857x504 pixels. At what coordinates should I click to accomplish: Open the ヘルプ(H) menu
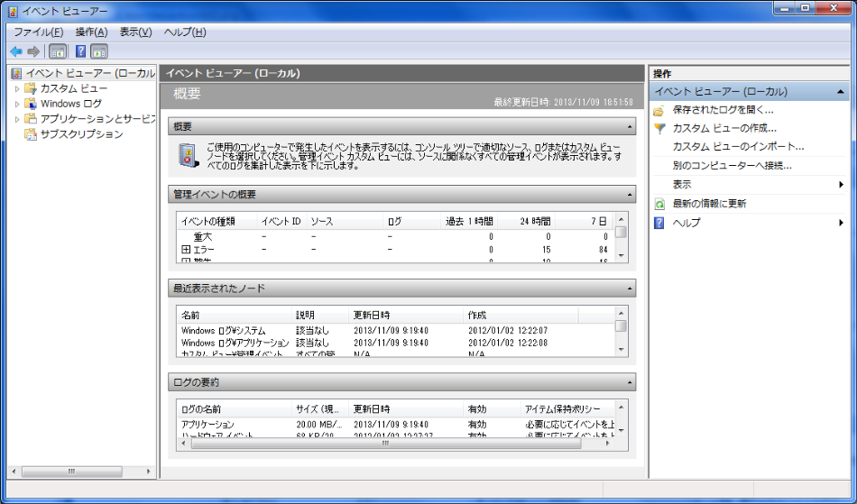[x=185, y=32]
